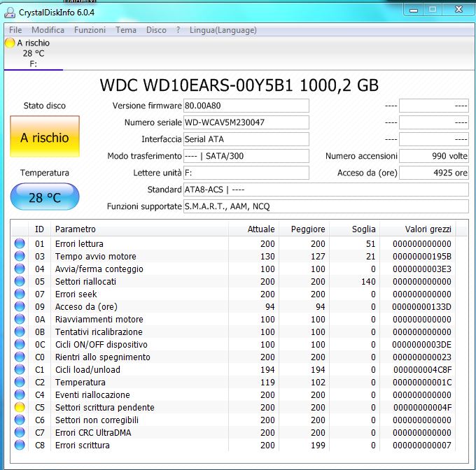Click the status dot for Tentativi ricalibrazione
This screenshot has width=476, height=470.
click(20, 332)
